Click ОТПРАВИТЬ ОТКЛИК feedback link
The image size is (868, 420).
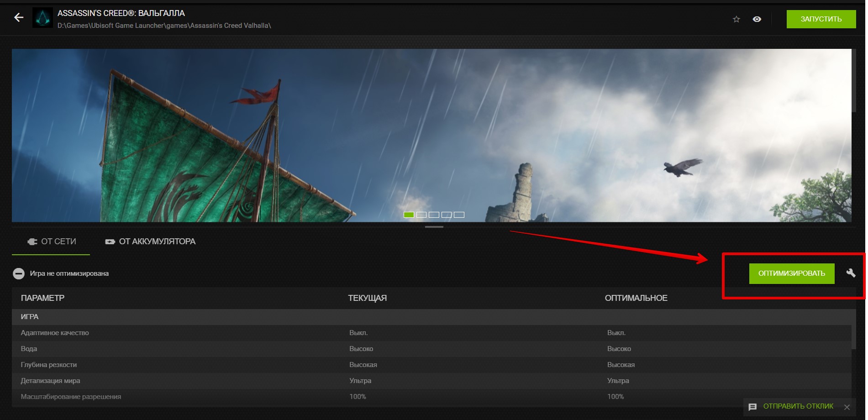[x=798, y=406]
